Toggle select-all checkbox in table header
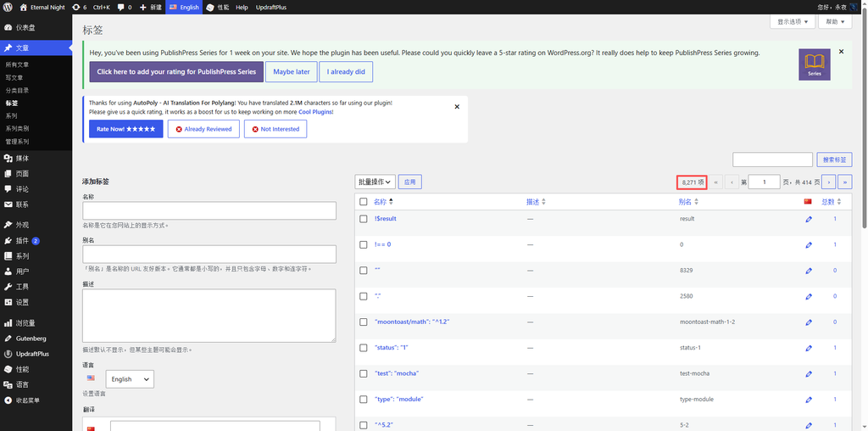Image resolution: width=868 pixels, height=431 pixels. point(363,202)
